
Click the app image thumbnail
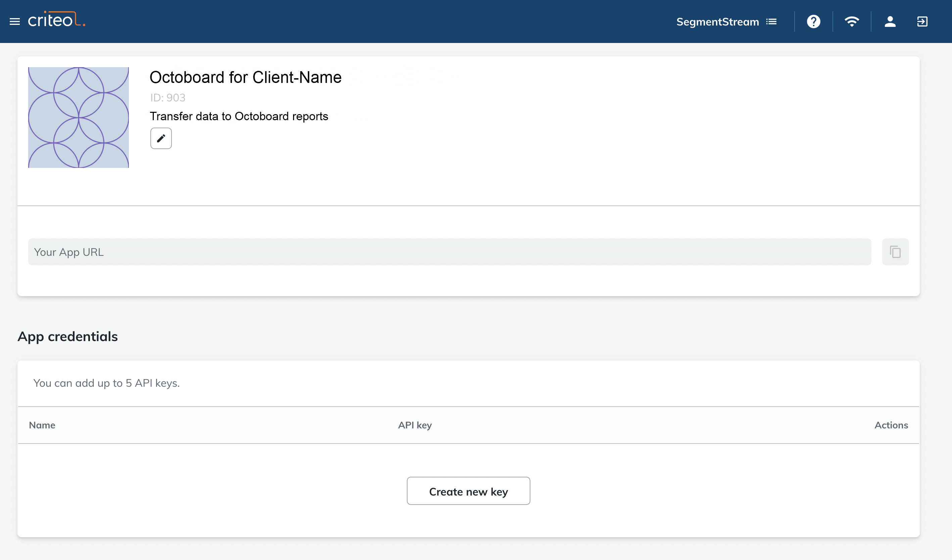point(79,118)
